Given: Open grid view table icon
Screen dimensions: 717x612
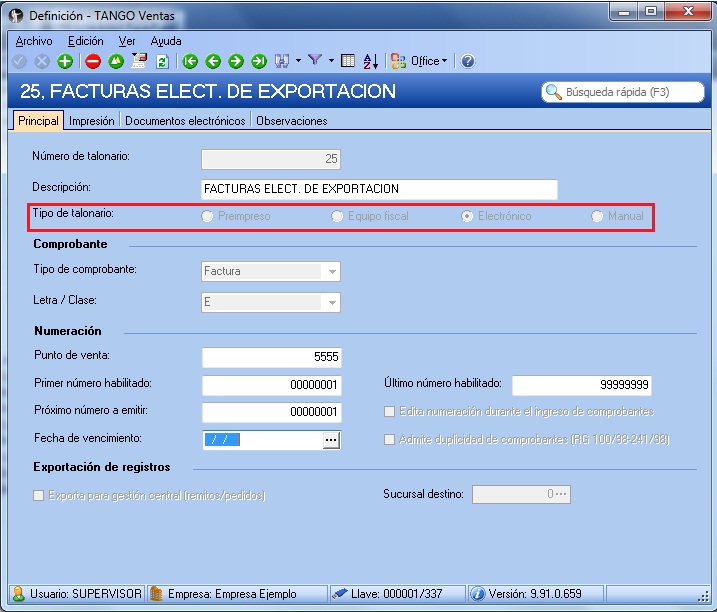Looking at the screenshot, I should tap(348, 61).
